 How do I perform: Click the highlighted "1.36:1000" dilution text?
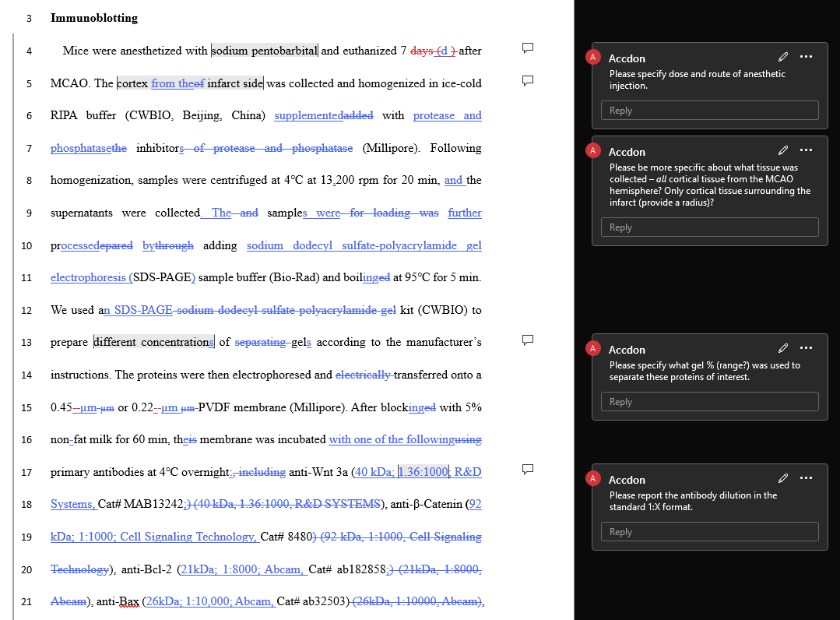click(424, 472)
